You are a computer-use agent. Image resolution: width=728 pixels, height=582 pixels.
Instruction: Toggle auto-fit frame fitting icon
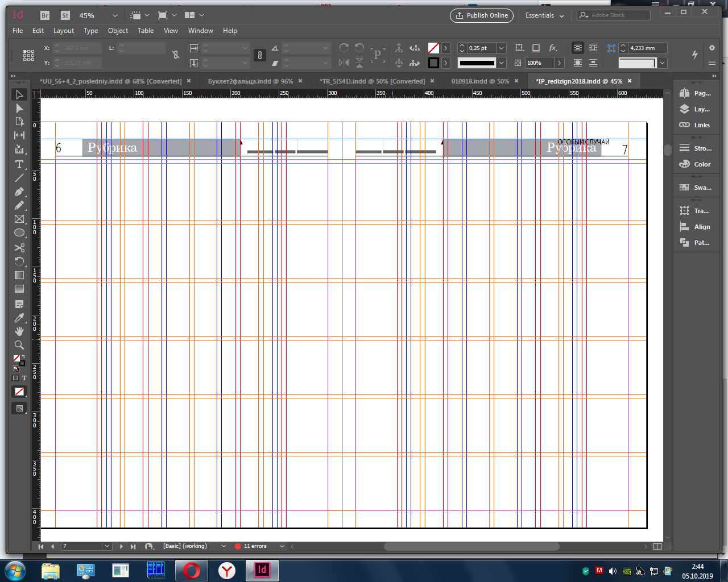click(x=611, y=48)
